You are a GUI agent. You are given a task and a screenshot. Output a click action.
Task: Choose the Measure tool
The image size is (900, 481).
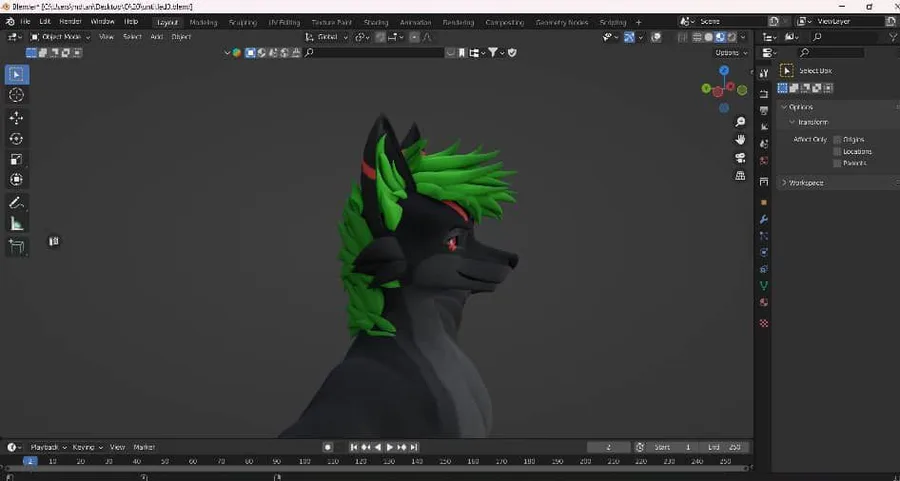coord(17,223)
